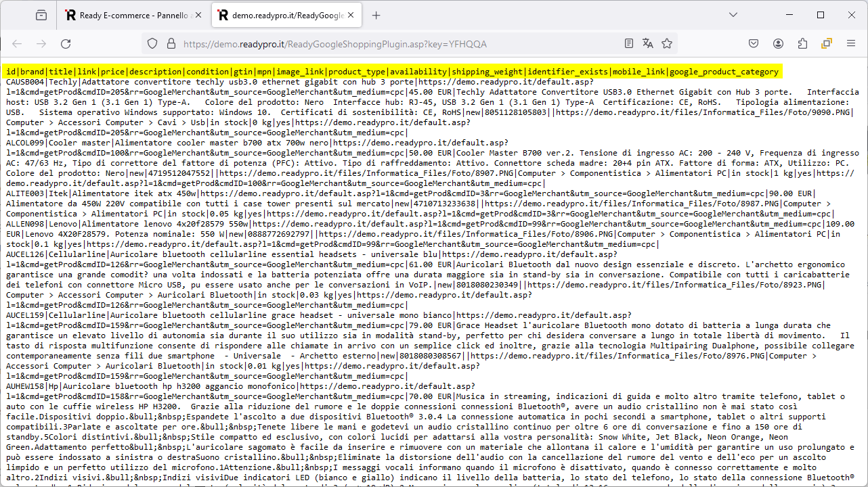Save page to Pocket
Viewport: 868px width, 487px height.
[754, 44]
